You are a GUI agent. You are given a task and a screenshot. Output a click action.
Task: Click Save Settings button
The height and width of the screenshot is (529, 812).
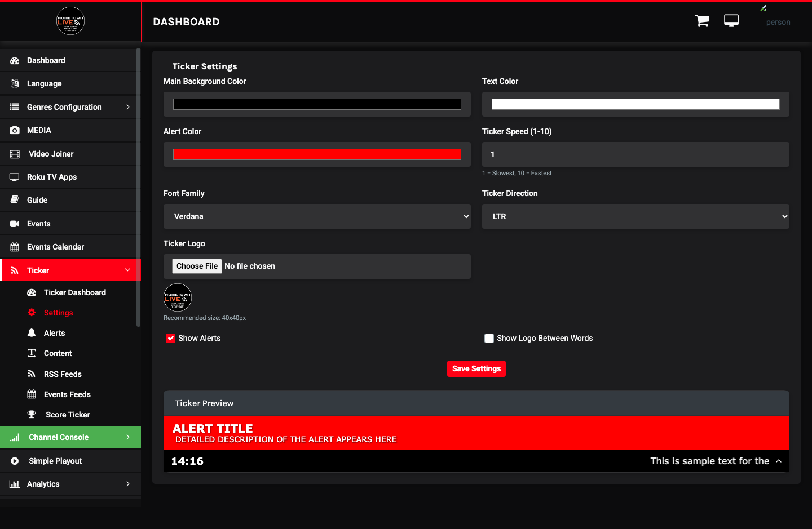[x=476, y=368]
